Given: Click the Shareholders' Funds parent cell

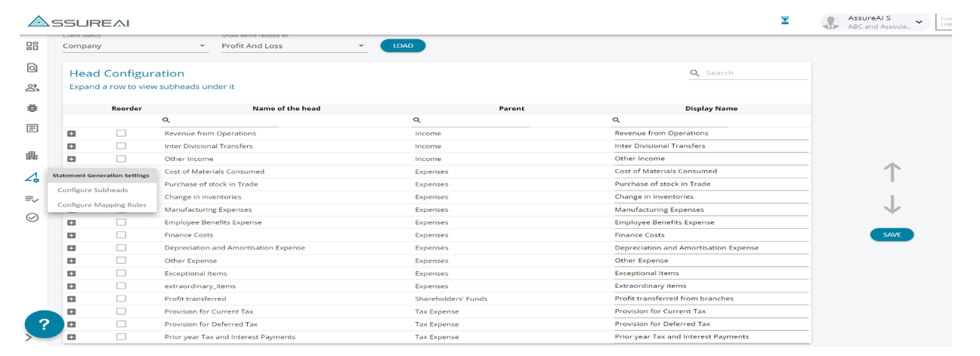Looking at the screenshot, I should [x=451, y=299].
